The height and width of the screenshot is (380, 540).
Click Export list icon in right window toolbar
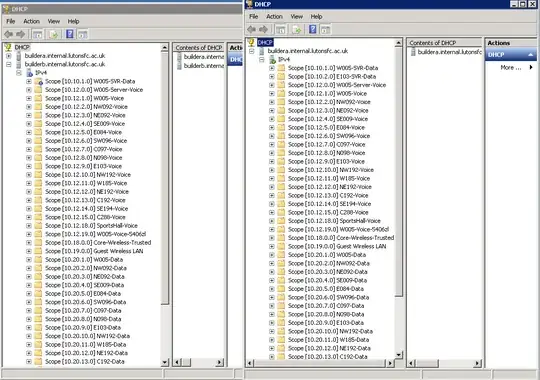[x=297, y=30]
